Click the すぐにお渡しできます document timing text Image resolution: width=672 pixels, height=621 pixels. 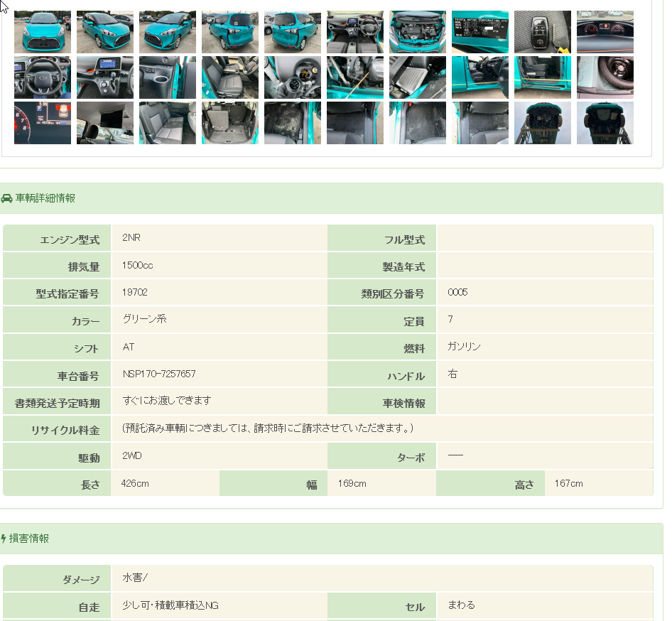pyautogui.click(x=166, y=401)
